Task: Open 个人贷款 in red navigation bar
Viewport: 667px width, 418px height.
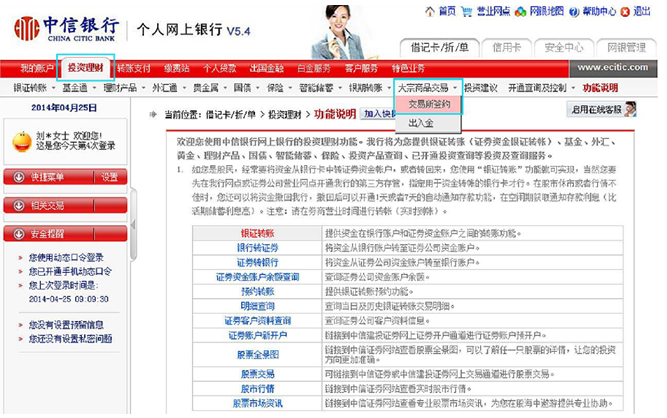Action: (219, 68)
